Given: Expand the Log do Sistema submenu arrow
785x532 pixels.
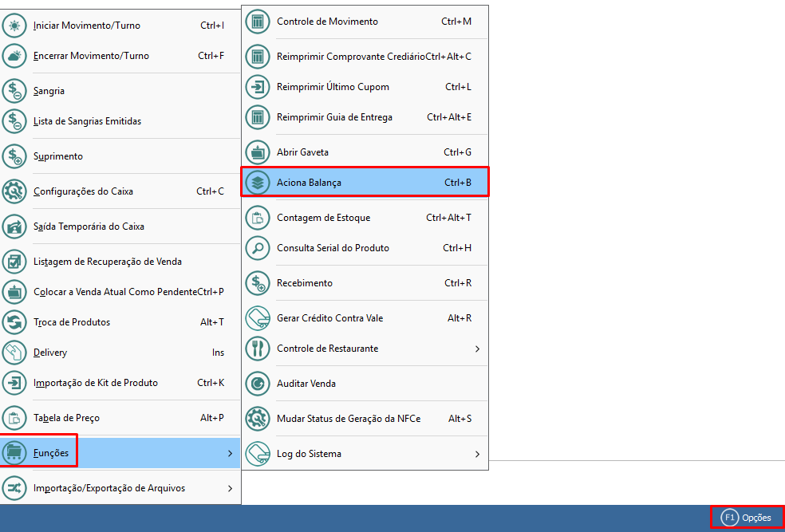Looking at the screenshot, I should point(477,454).
